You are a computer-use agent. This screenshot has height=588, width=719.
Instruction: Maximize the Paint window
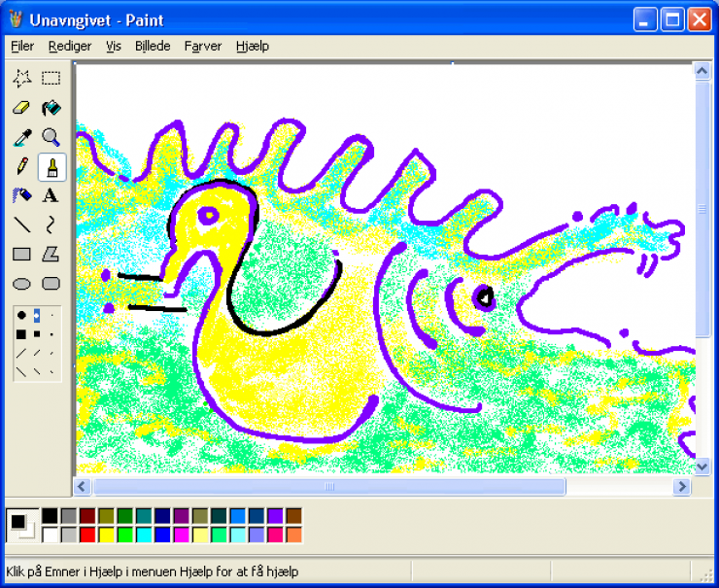pyautogui.click(x=672, y=19)
